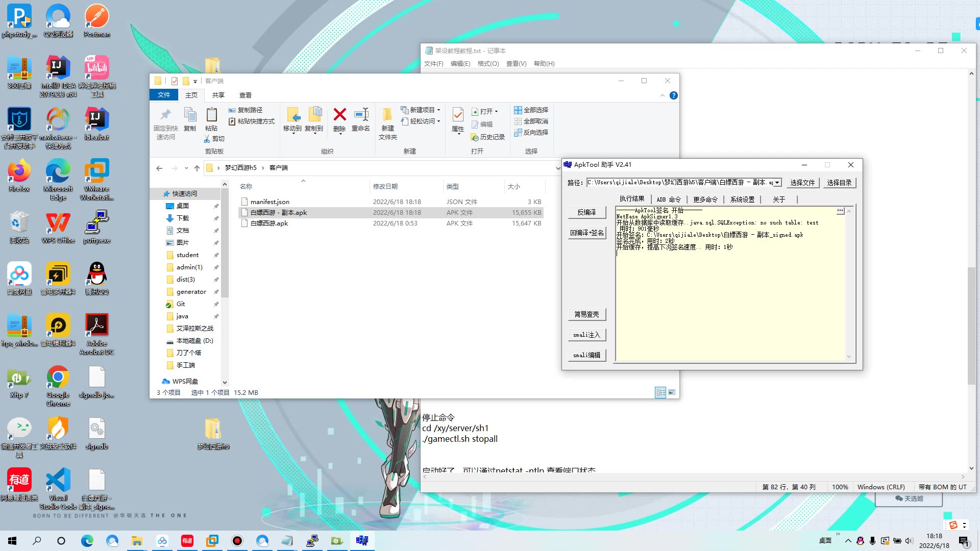980x551 pixels.
Task: Click the taskbar clock
Action: coord(934,541)
